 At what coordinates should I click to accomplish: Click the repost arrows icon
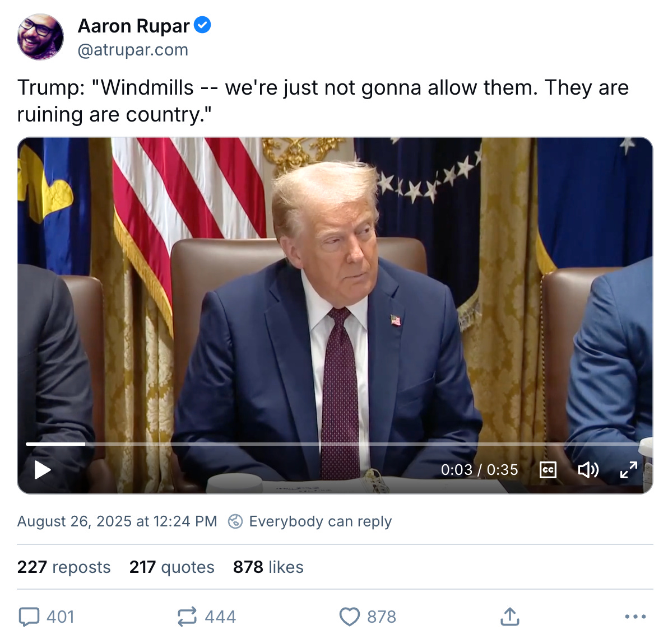(187, 617)
